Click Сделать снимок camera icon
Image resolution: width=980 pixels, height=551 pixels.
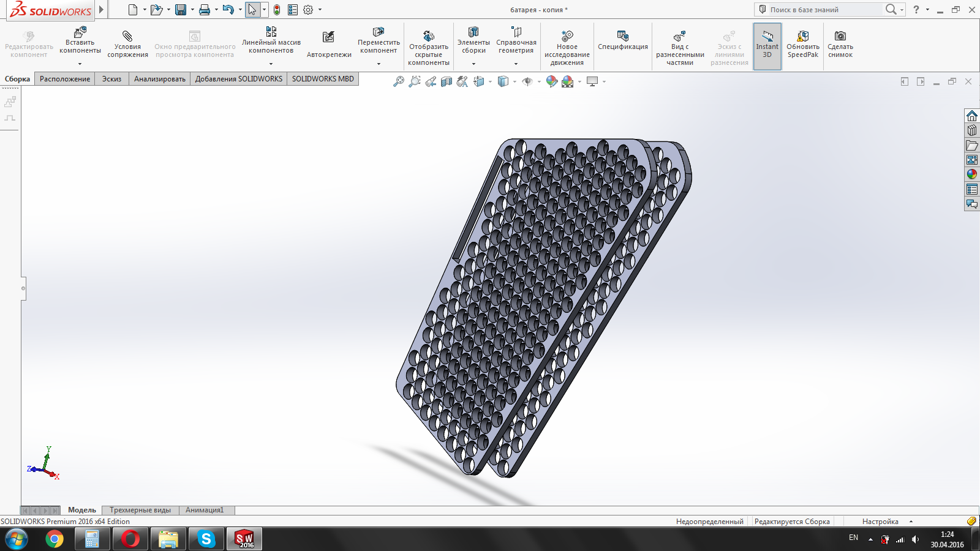tap(840, 36)
